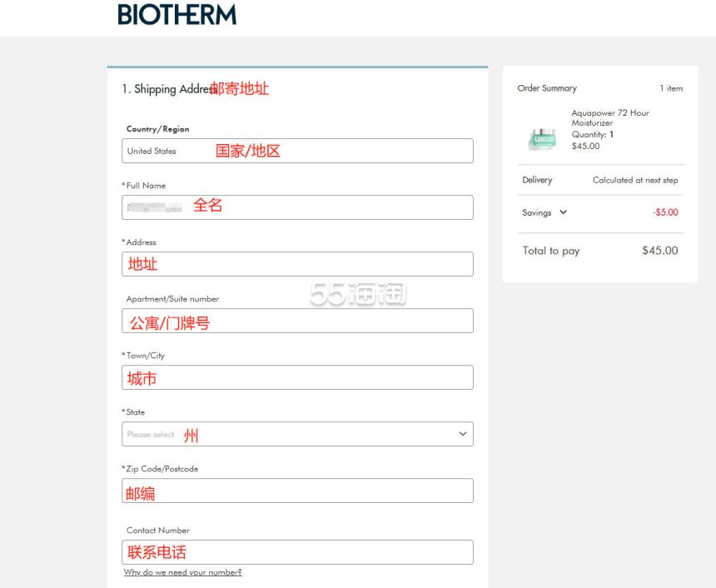Image resolution: width=716 pixels, height=588 pixels.
Task: Click the Address input field
Action: pos(297,264)
